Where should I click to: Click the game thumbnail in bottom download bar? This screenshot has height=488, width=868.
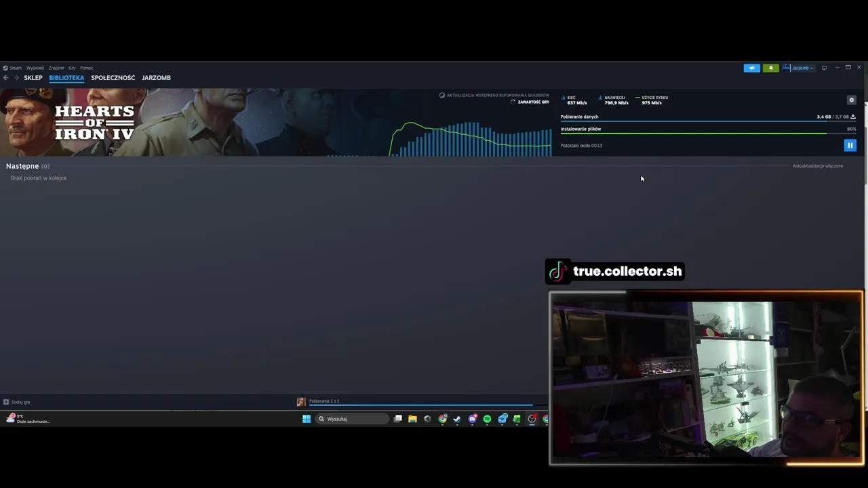pos(301,402)
